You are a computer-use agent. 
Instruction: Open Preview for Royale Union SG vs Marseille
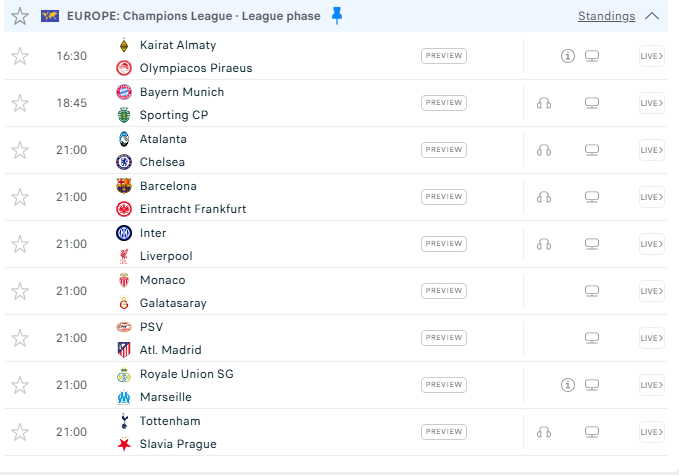(444, 385)
